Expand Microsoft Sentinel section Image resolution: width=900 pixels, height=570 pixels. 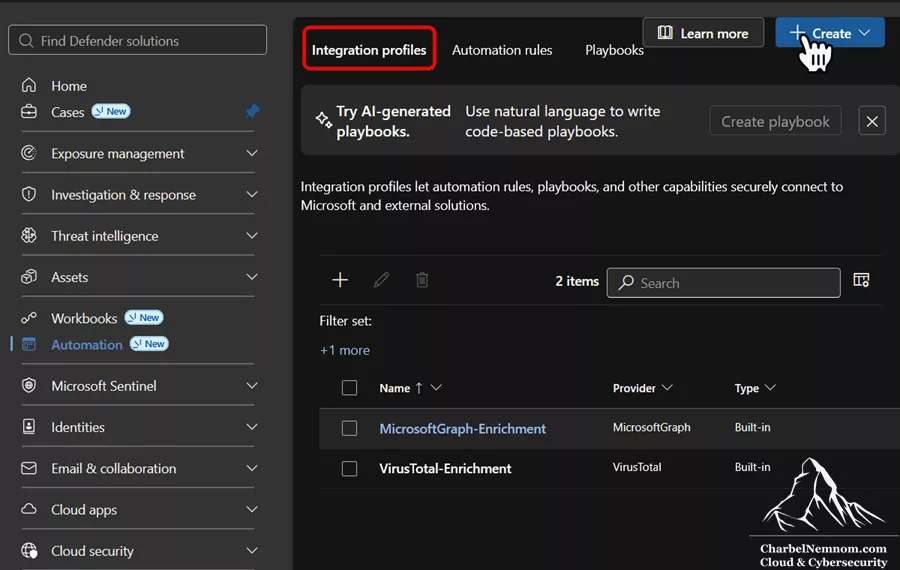(251, 385)
